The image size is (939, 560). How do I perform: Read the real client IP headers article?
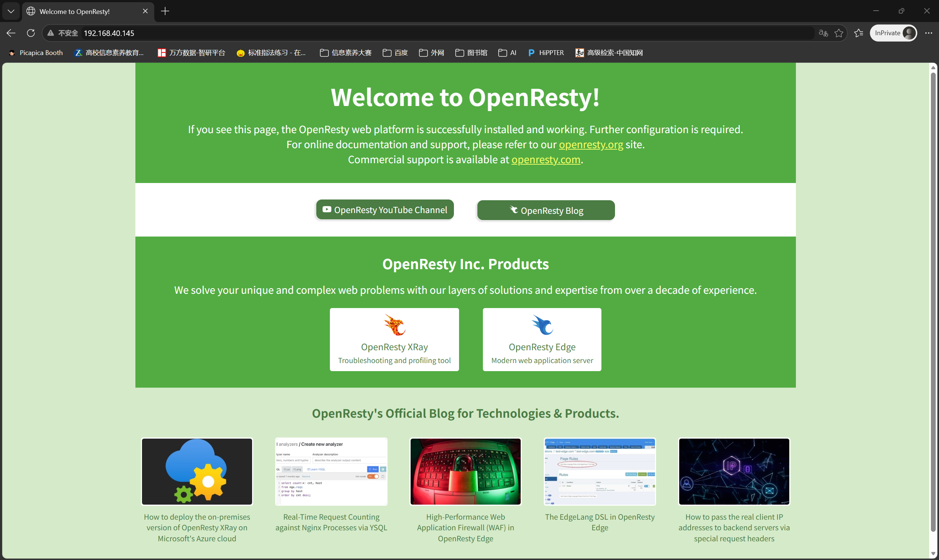tap(734, 528)
